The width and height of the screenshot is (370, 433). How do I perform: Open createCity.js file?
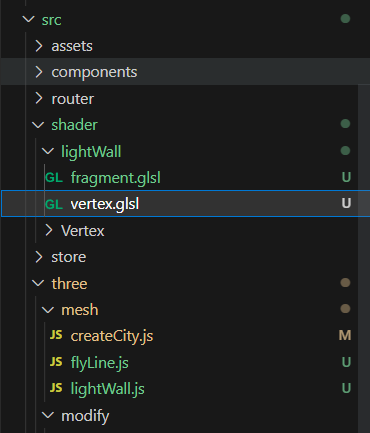(x=112, y=336)
